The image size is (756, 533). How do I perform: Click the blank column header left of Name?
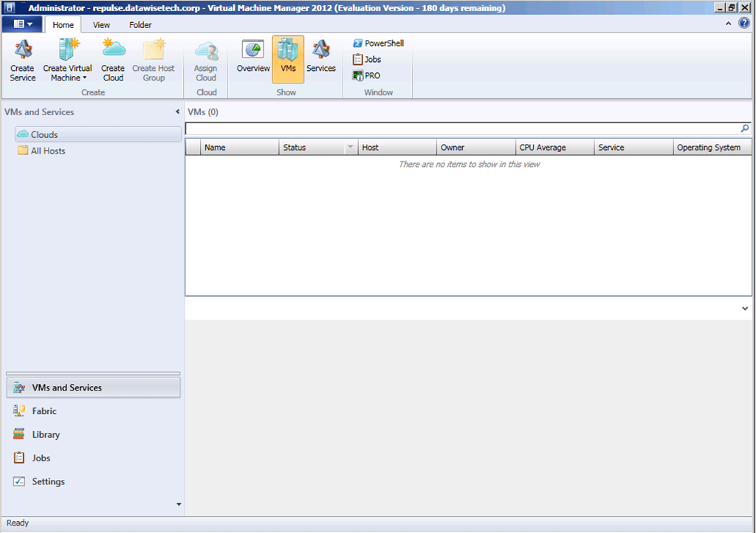click(x=193, y=148)
